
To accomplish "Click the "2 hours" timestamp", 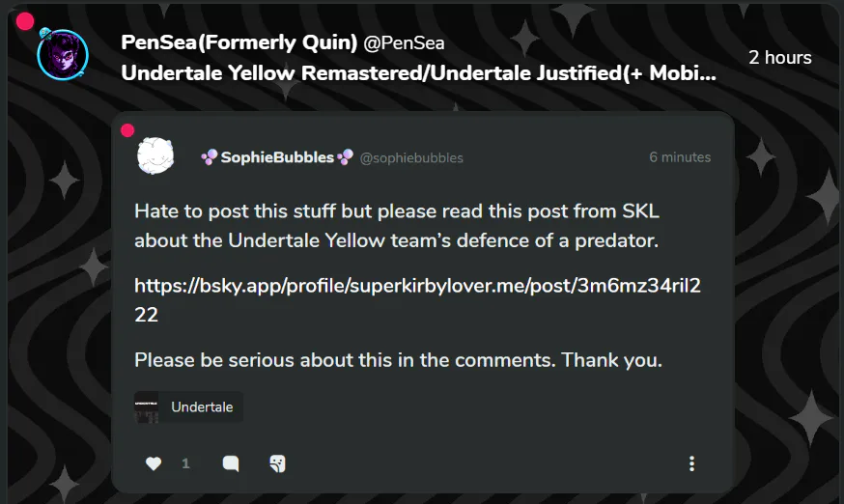I will tap(779, 58).
